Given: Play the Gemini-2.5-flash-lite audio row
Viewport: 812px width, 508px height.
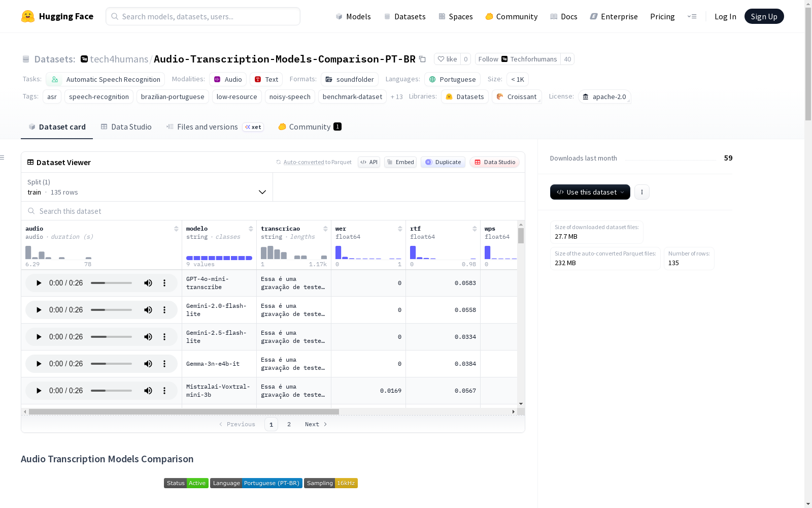Looking at the screenshot, I should point(39,337).
